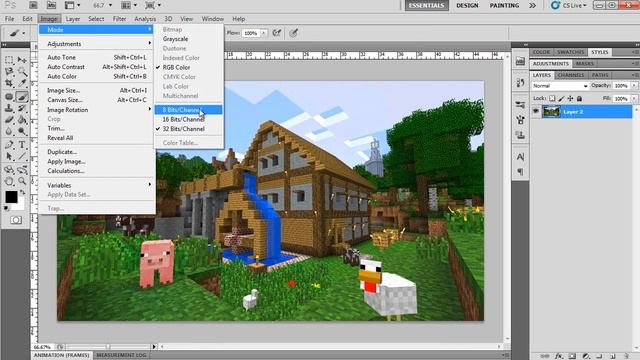The width and height of the screenshot is (640, 360).
Task: Select the Blur tool
Action: tap(9, 131)
